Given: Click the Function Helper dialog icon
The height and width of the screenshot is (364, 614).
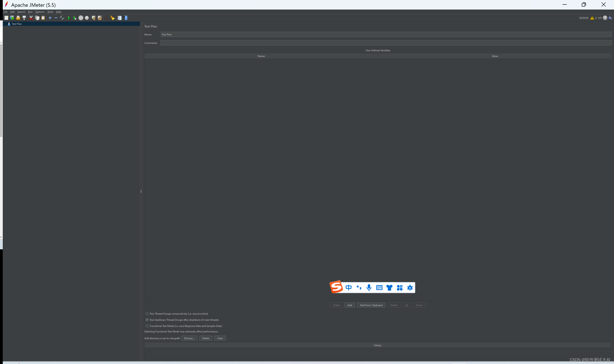Looking at the screenshot, I should [119, 18].
